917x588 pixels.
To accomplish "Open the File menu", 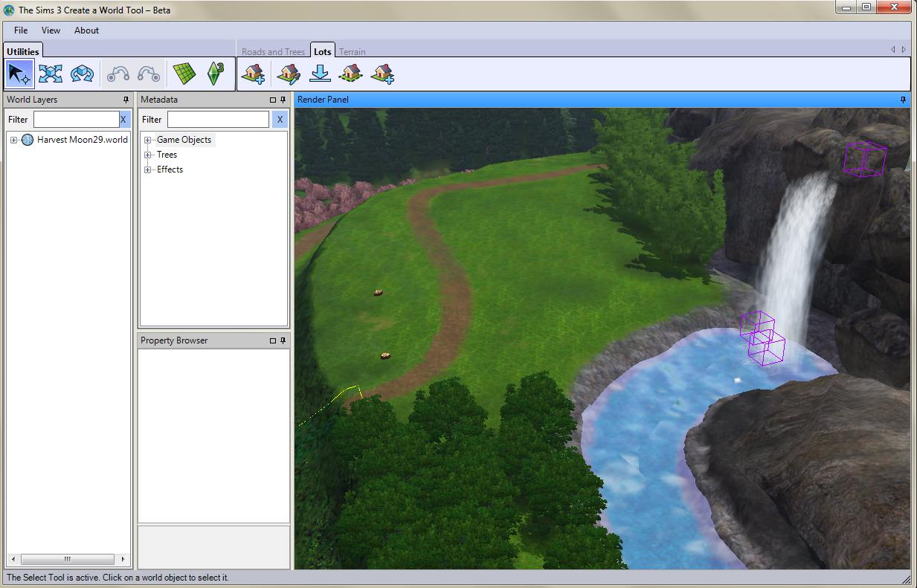I will pos(21,30).
